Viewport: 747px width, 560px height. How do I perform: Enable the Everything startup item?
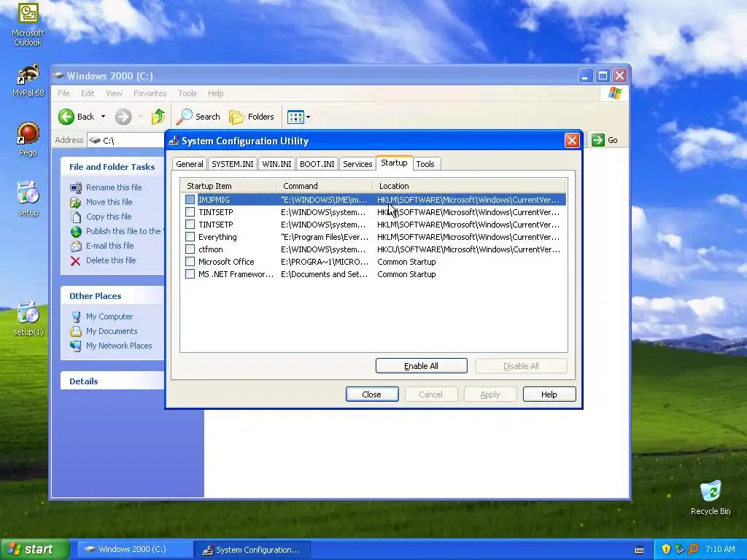[190, 237]
